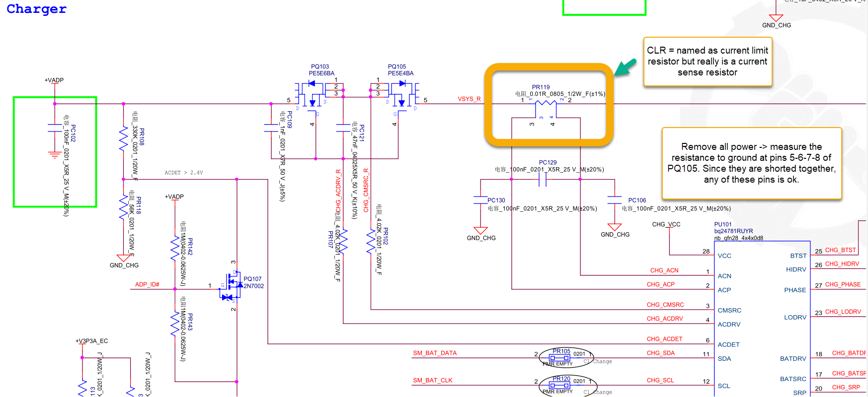Click the PQ107 2N7002 transistor symbol

(232, 286)
